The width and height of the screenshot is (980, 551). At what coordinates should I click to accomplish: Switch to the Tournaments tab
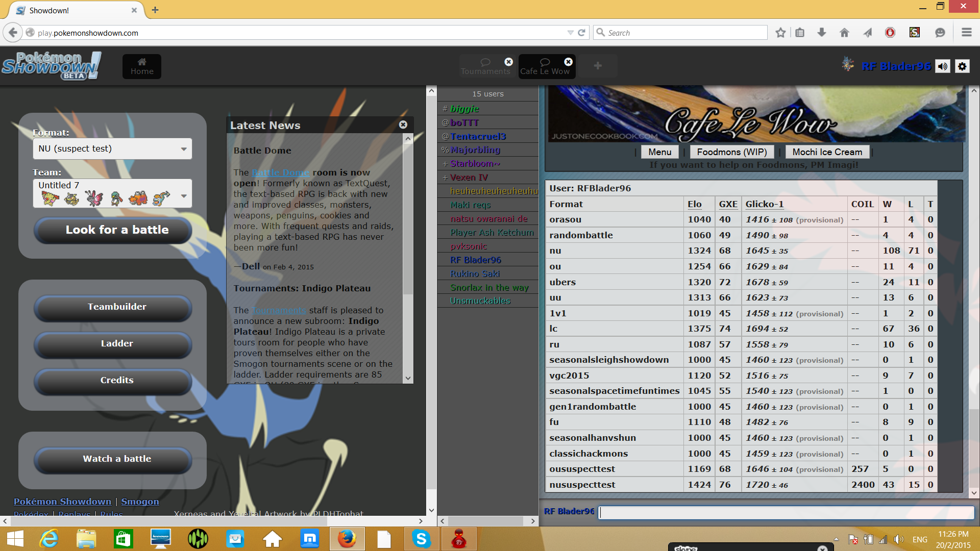(x=485, y=67)
